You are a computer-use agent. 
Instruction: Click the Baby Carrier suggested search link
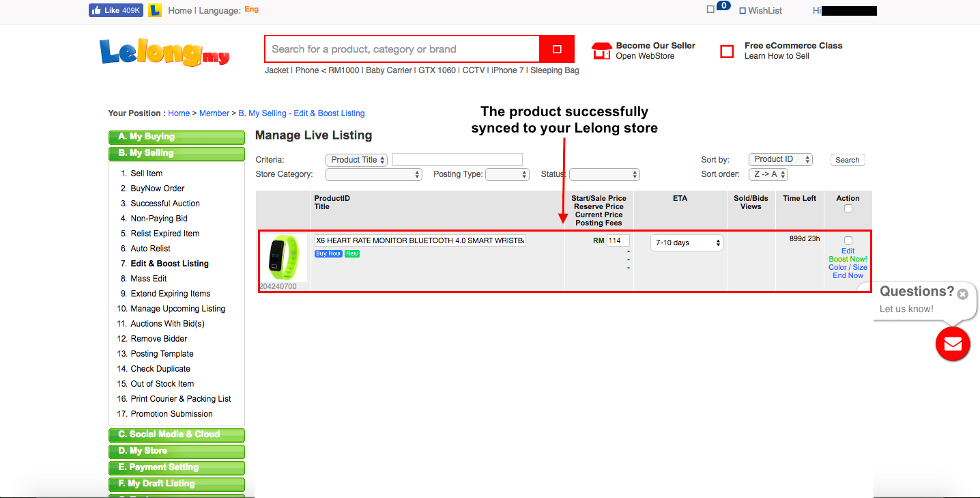(x=389, y=70)
